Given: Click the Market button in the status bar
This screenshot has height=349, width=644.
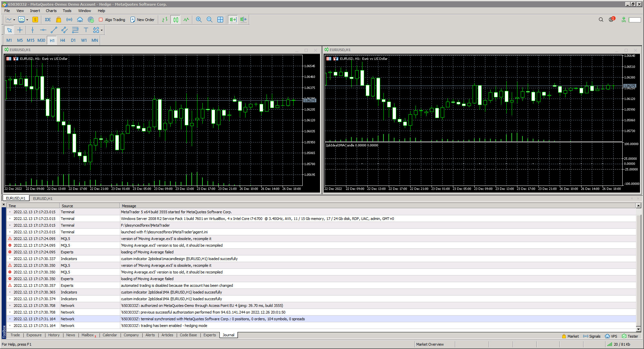Looking at the screenshot, I should pos(570,336).
